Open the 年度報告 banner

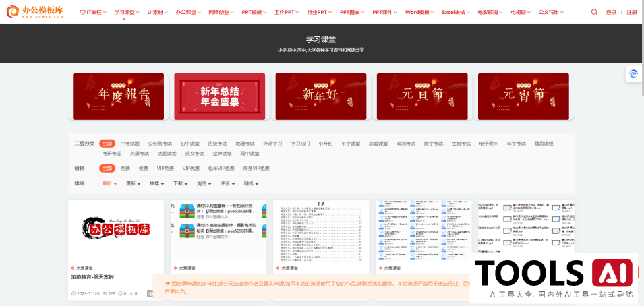coord(118,96)
